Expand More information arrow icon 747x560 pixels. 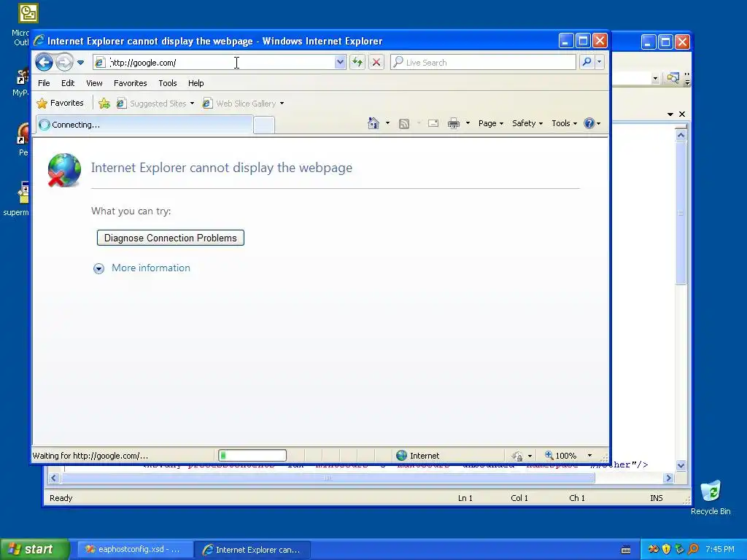(x=98, y=269)
